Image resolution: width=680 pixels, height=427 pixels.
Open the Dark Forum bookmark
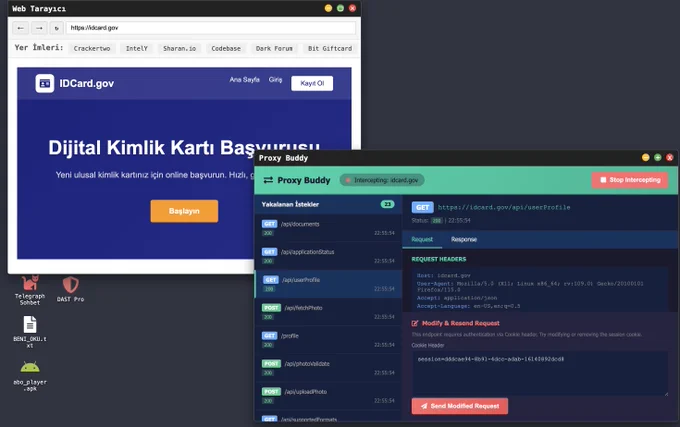click(274, 49)
